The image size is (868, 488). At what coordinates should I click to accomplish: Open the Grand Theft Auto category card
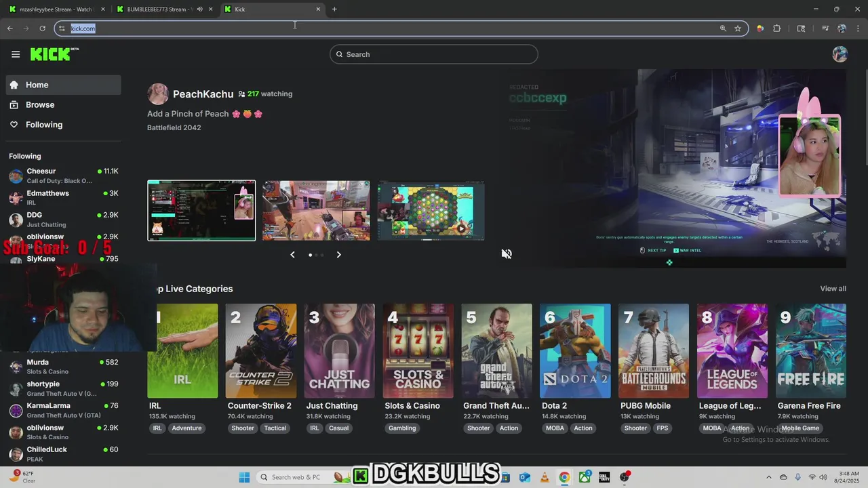496,350
